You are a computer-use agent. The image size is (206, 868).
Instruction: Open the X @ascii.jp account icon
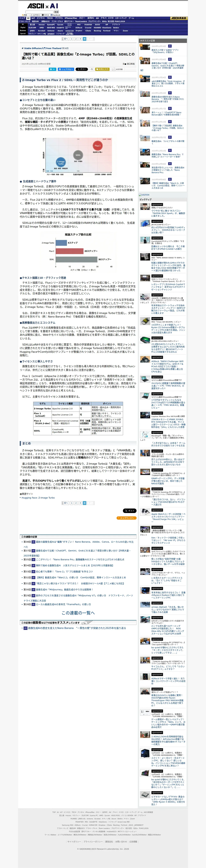coord(45,15)
